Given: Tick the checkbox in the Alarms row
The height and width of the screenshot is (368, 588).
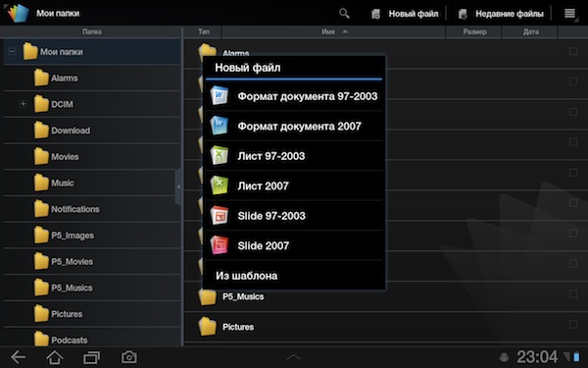Looking at the screenshot, I should (x=573, y=51).
